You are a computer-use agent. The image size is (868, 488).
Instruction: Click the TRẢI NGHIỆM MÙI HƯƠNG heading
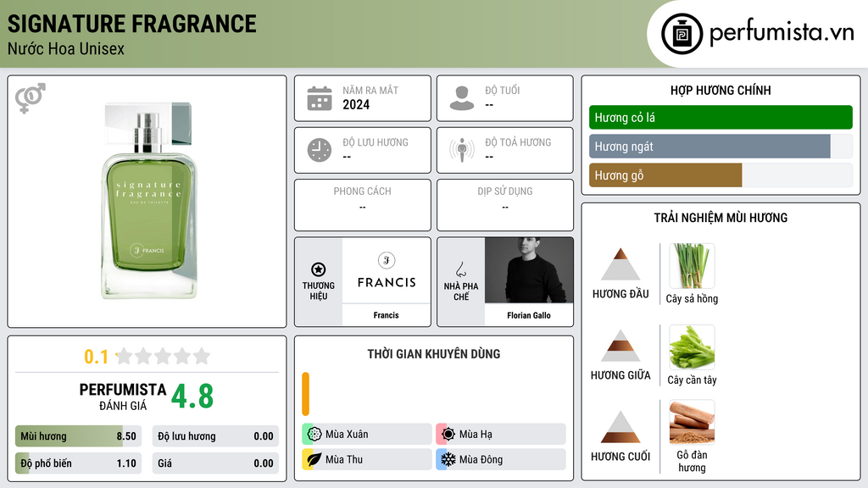click(x=721, y=218)
